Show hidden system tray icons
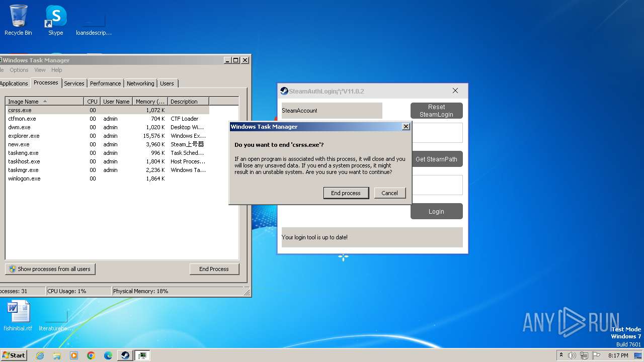644x362 pixels. pyautogui.click(x=561, y=355)
